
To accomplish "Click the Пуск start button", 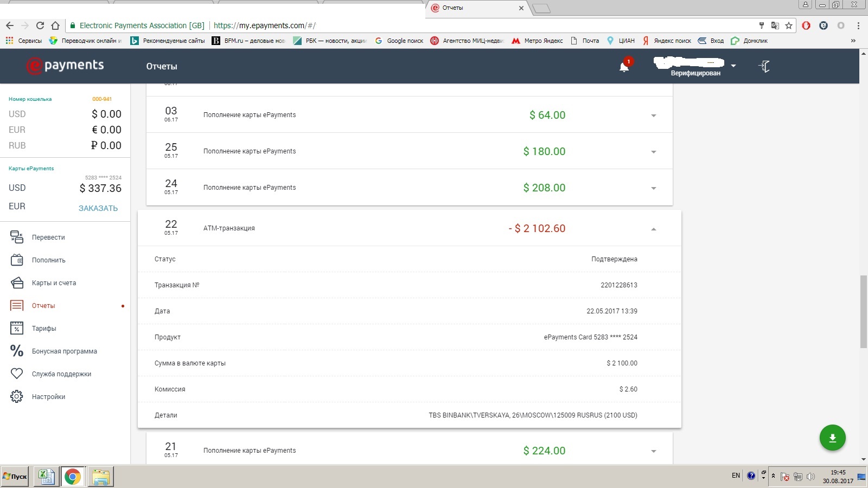I will [15, 477].
